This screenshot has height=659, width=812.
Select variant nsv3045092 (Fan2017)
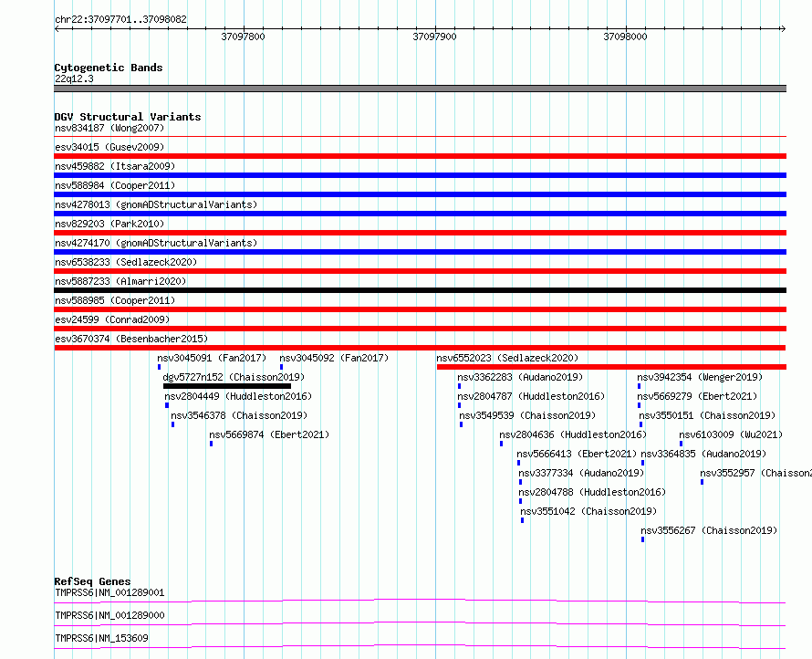[x=334, y=358]
